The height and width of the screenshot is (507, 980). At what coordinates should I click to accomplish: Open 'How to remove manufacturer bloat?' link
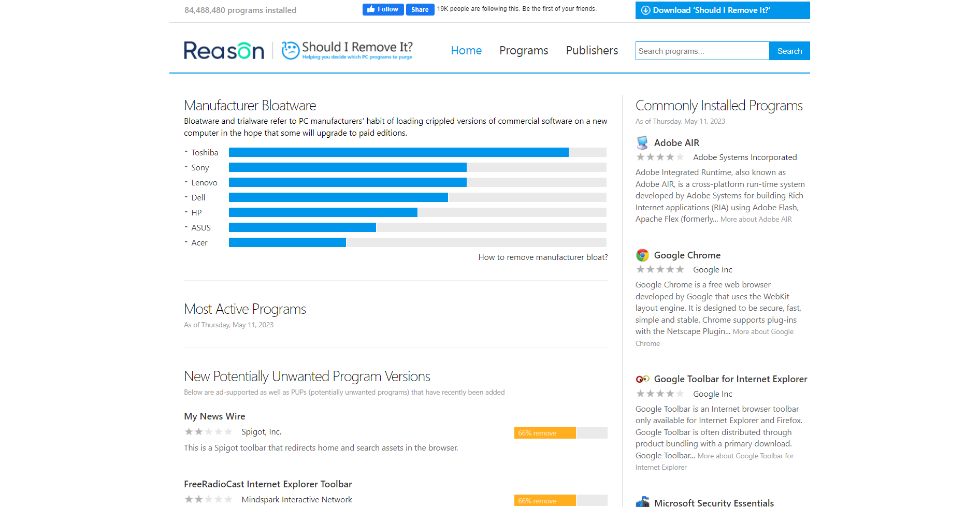tap(543, 257)
